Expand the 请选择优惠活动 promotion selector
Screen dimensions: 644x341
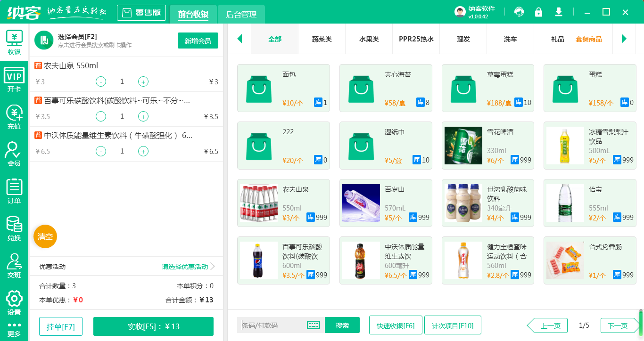tap(188, 267)
